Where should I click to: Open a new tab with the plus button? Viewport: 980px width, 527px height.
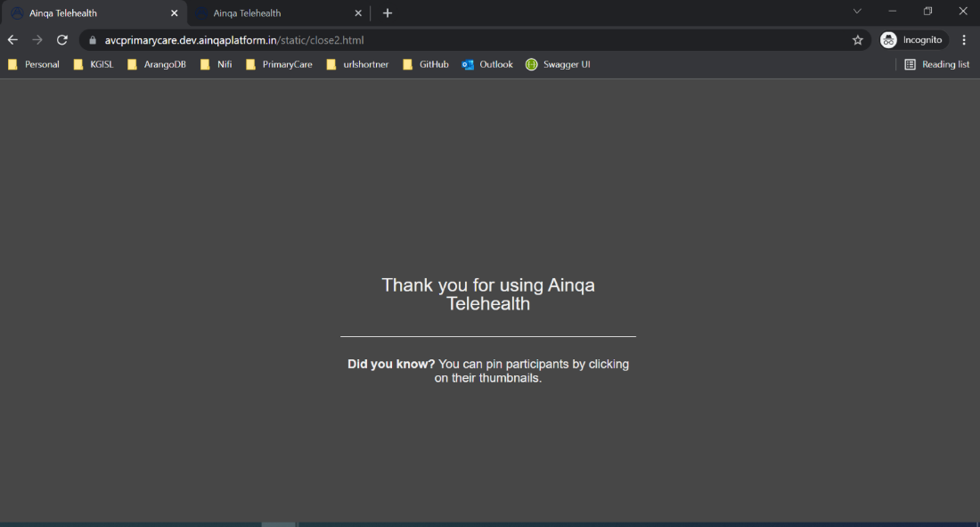388,13
